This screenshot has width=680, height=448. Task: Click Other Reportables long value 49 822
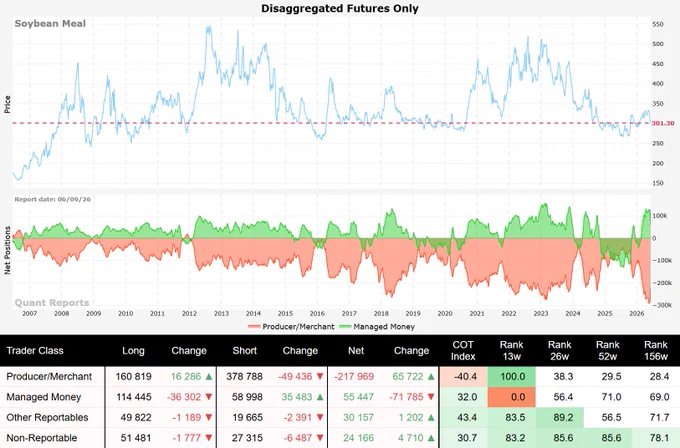136,417
